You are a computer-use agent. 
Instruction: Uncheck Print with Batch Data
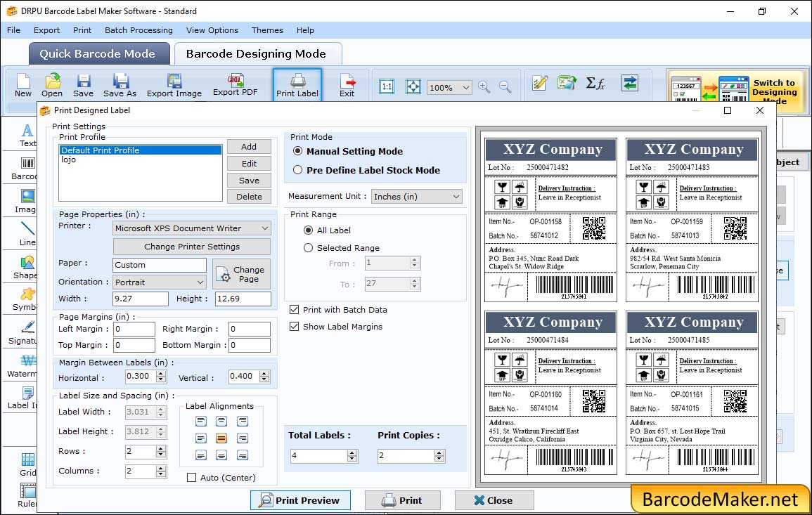point(294,310)
